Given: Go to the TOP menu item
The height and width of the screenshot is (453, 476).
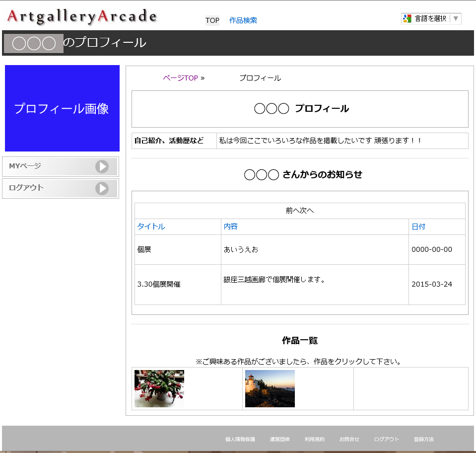Looking at the screenshot, I should pos(212,20).
